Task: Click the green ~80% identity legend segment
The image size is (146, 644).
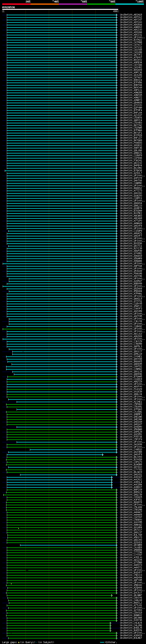Action: tap(101, 4)
